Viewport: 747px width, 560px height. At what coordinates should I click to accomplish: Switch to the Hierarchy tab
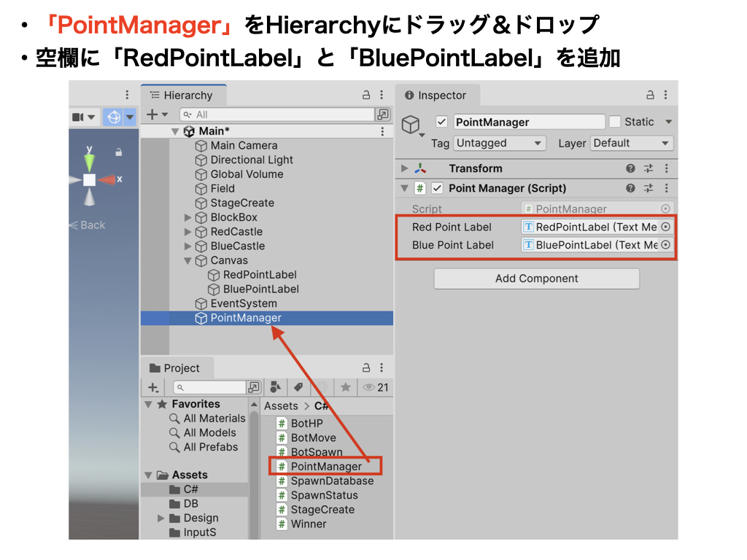[182, 96]
